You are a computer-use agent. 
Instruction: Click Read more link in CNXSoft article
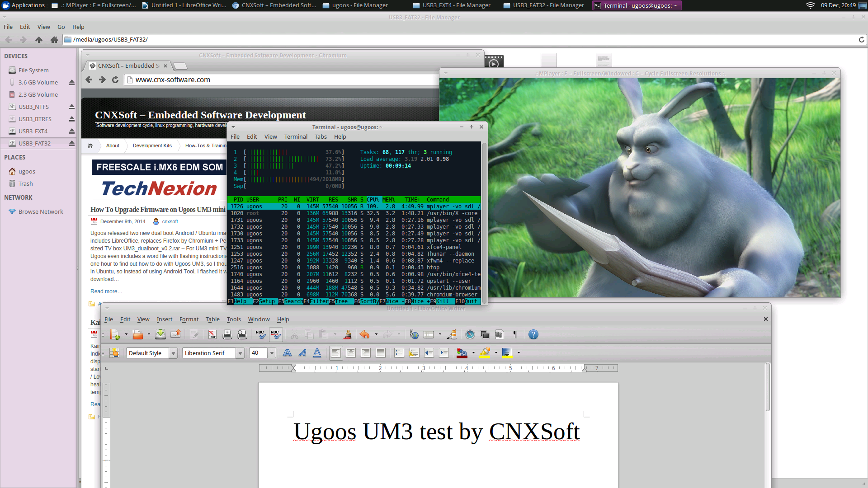click(x=106, y=291)
